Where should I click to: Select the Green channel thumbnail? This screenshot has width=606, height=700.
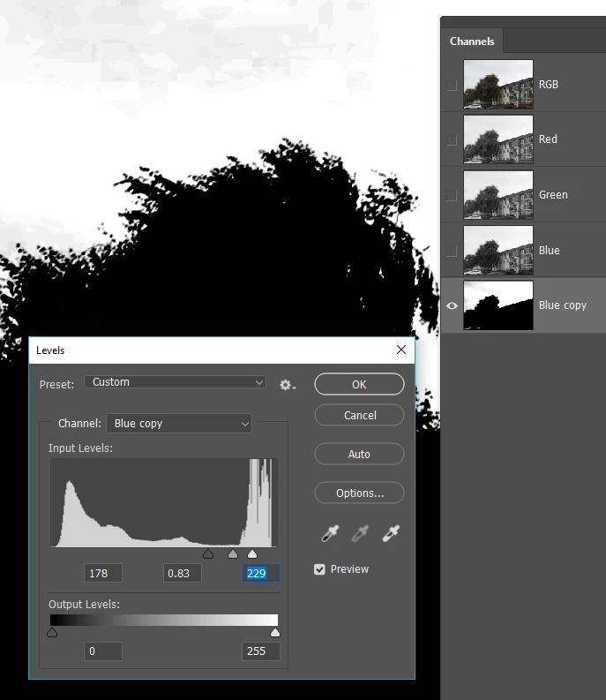tap(498, 195)
